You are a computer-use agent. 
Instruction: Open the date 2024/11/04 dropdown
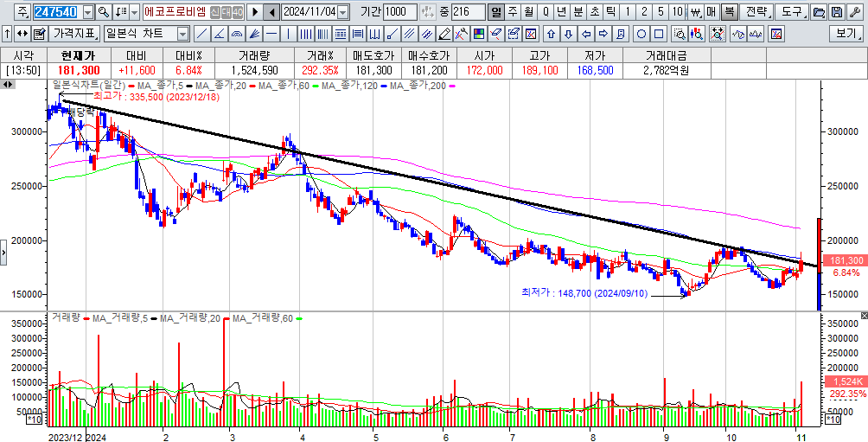pos(343,12)
